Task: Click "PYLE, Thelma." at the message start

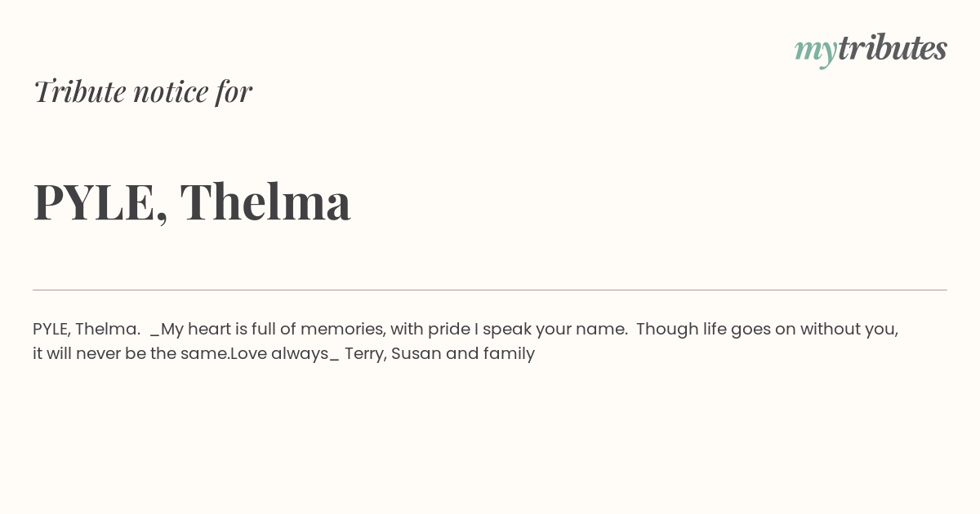Action: 87,329
